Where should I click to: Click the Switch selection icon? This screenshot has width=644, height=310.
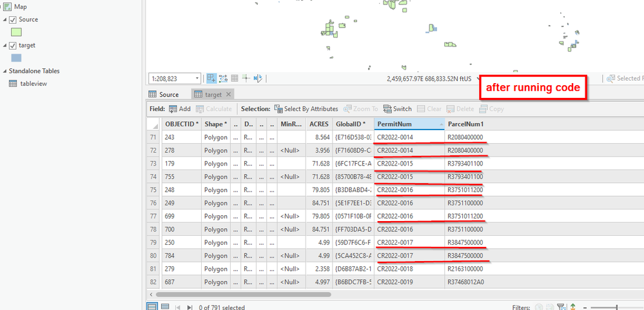pyautogui.click(x=387, y=109)
